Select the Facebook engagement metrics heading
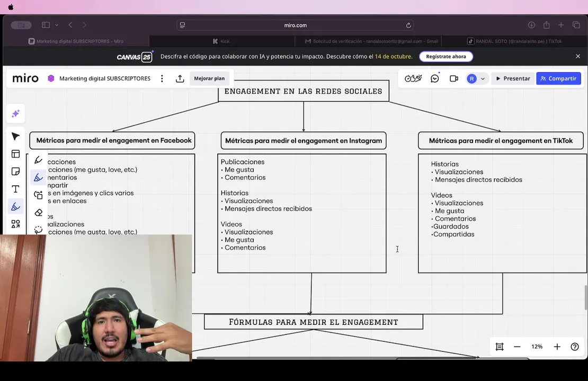Image resolution: width=588 pixels, height=381 pixels. tap(112, 140)
